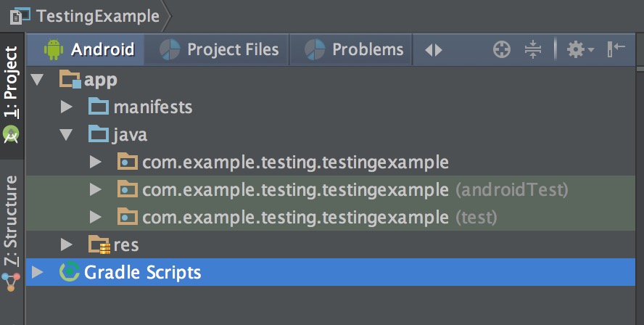Switch to the Project Files tab

coord(217,50)
